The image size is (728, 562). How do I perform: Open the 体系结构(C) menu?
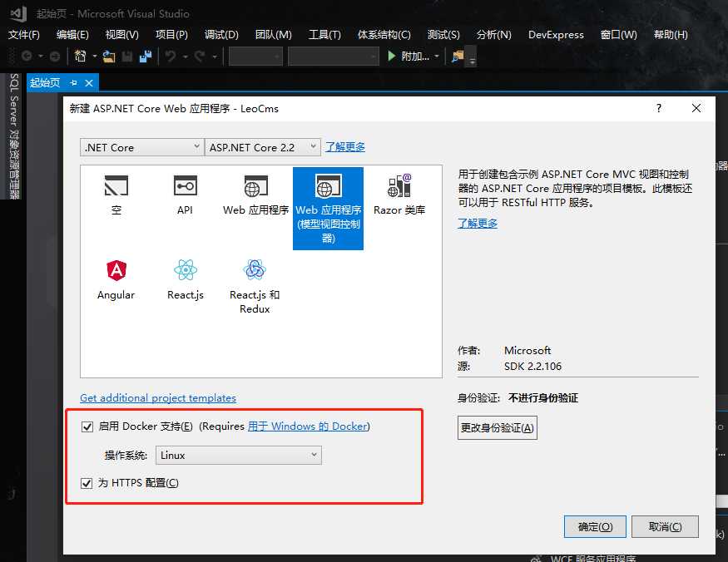[x=384, y=35]
